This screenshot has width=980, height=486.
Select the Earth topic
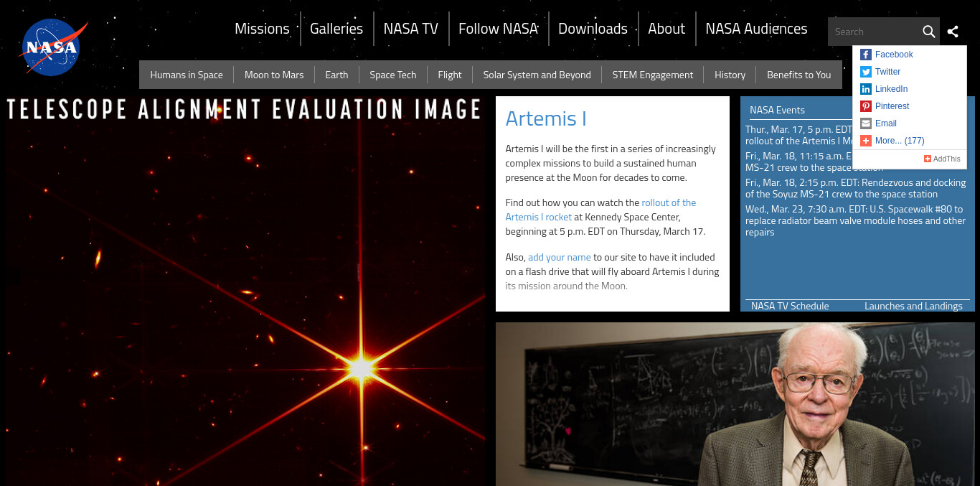coord(336,75)
